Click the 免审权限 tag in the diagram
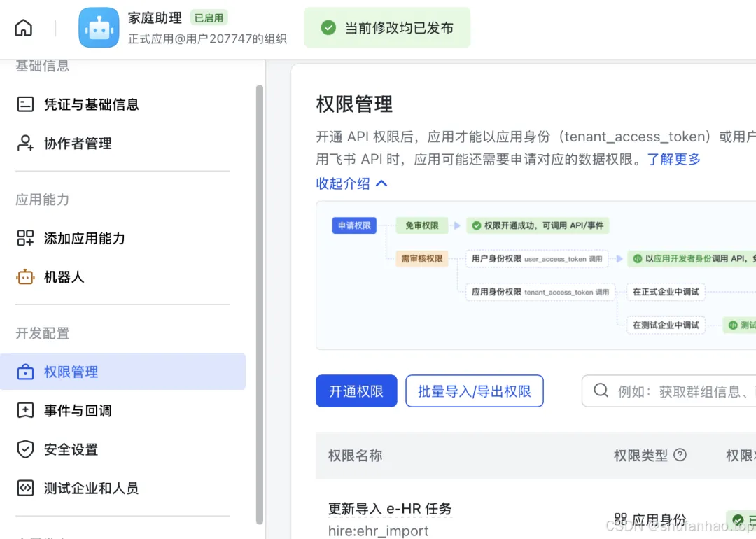 422,225
